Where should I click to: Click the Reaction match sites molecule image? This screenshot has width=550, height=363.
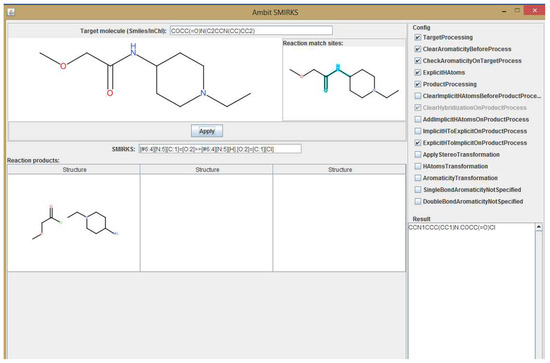coord(344,82)
